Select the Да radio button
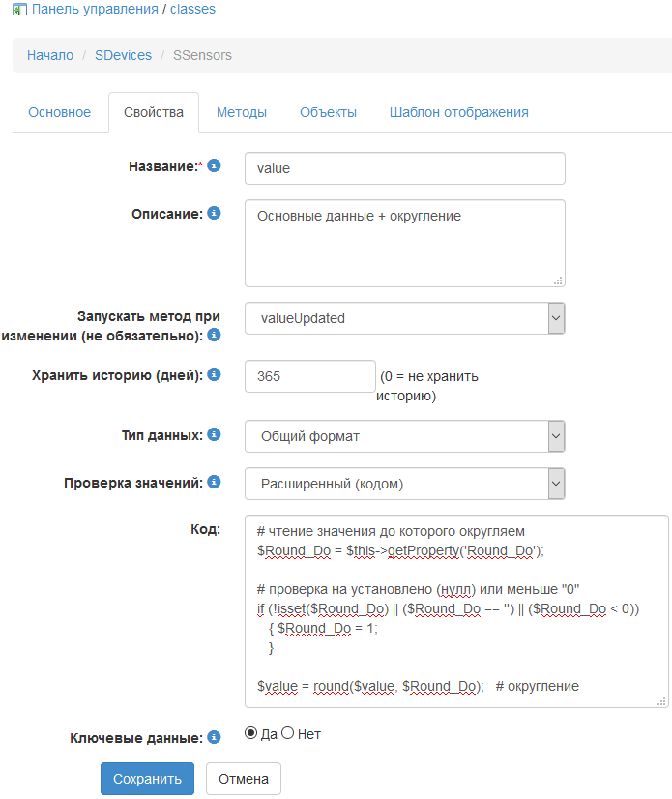 (251, 733)
